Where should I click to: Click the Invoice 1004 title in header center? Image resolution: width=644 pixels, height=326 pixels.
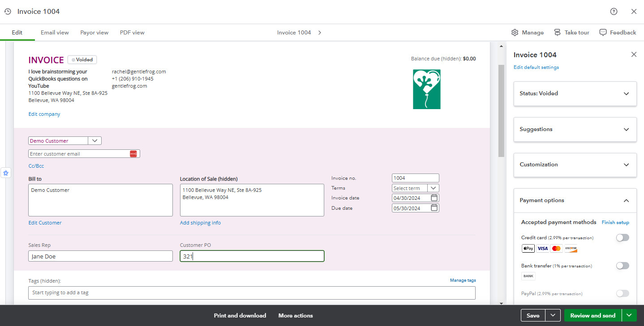(294, 33)
